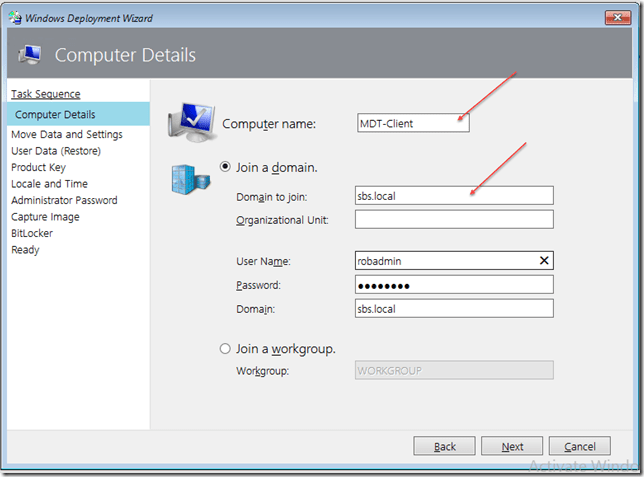Click the domain server building icon

coord(189,176)
